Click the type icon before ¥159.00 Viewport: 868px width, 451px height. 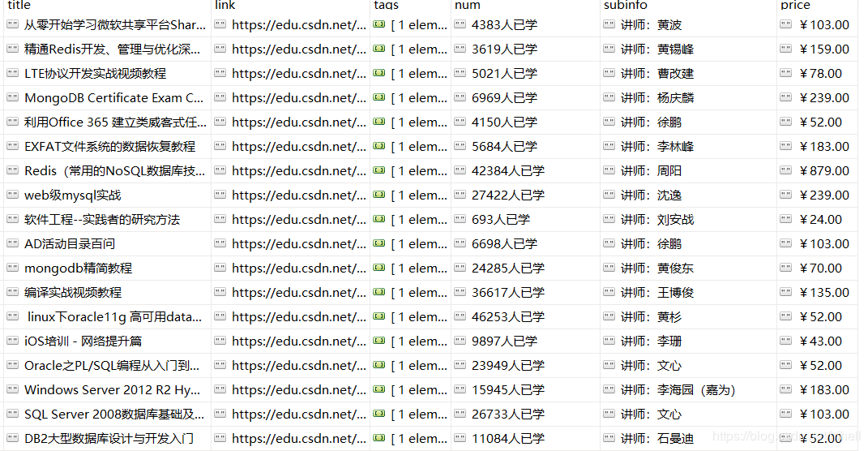click(785, 49)
